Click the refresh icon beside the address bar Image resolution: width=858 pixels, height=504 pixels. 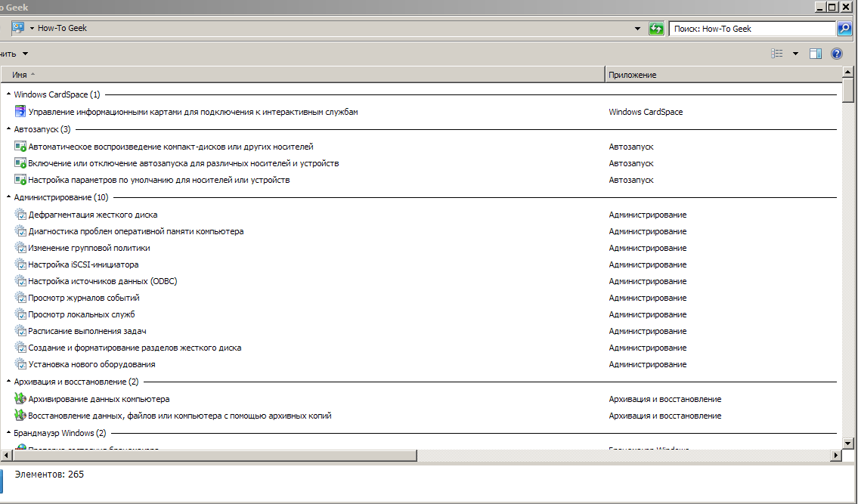tap(656, 29)
